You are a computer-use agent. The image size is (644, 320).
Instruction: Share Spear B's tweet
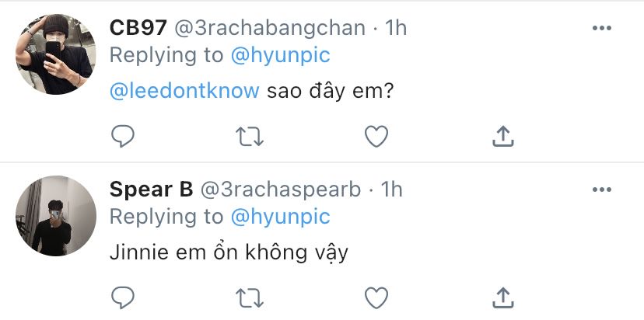[x=503, y=296]
